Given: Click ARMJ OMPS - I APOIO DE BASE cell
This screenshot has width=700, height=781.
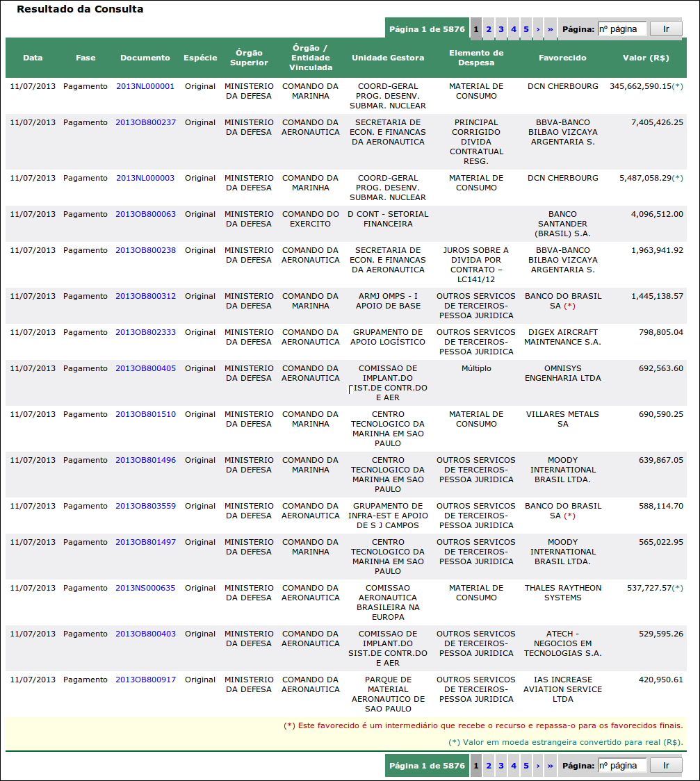Looking at the screenshot, I should [388, 301].
